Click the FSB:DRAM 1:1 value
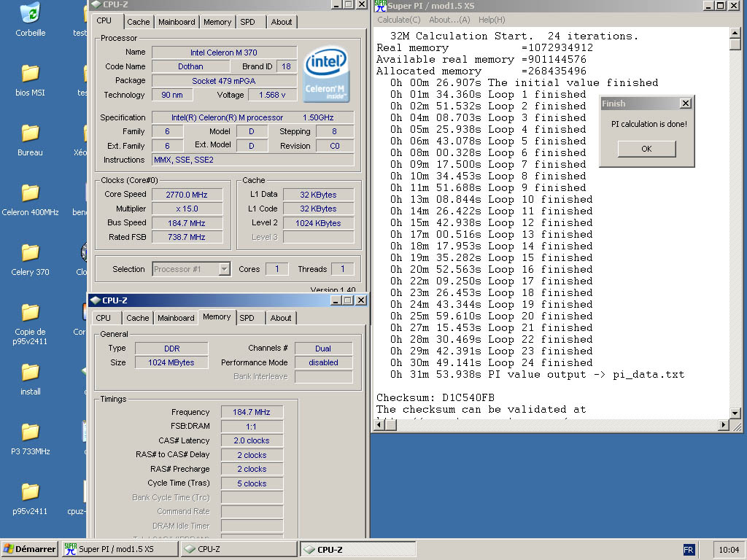The width and height of the screenshot is (747, 560). [x=252, y=427]
